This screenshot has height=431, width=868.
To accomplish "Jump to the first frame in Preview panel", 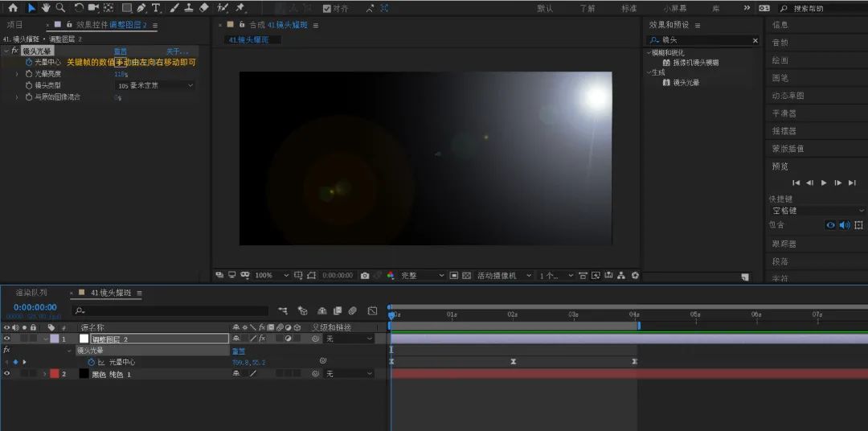I will 796,183.
